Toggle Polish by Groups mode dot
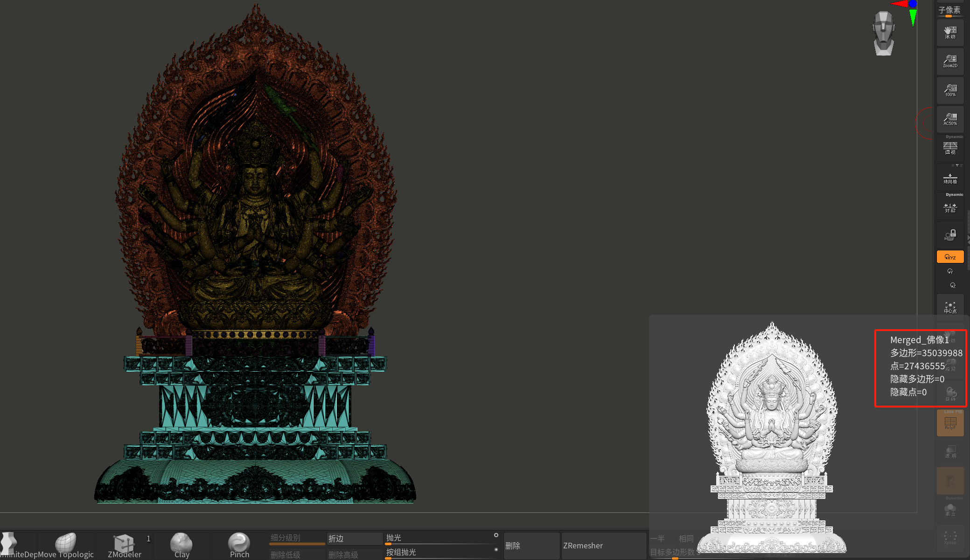The width and height of the screenshot is (970, 560). pyautogui.click(x=496, y=550)
